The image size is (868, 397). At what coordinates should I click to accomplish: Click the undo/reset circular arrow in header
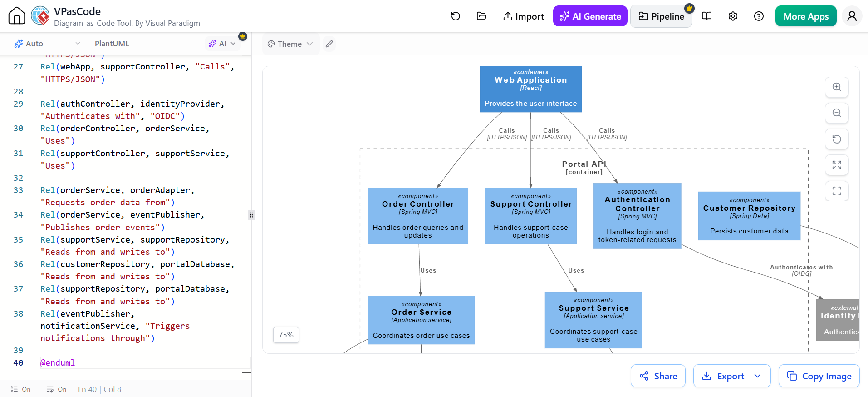click(456, 16)
